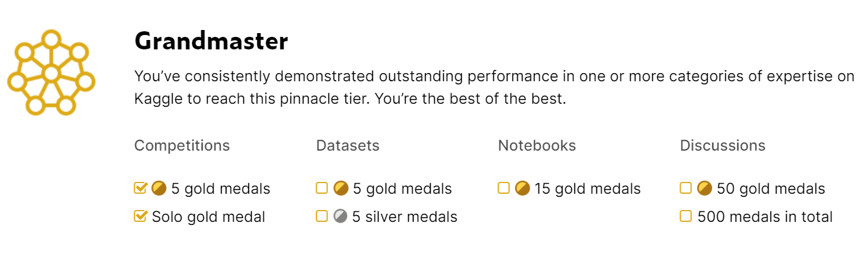
Task: Click the Solo gold medal label
Action: (208, 217)
